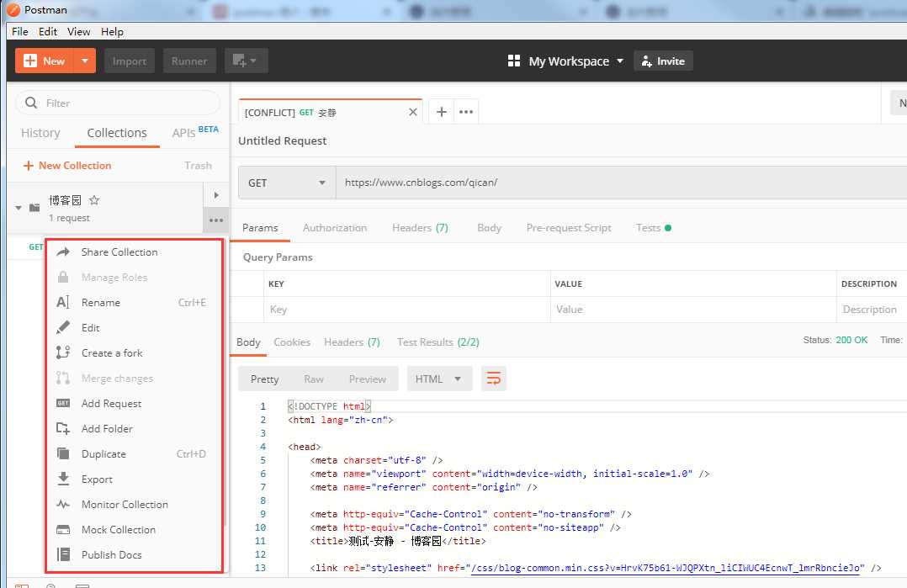Expand the collection details side arrow
The width and height of the screenshot is (907, 588).
click(216, 195)
